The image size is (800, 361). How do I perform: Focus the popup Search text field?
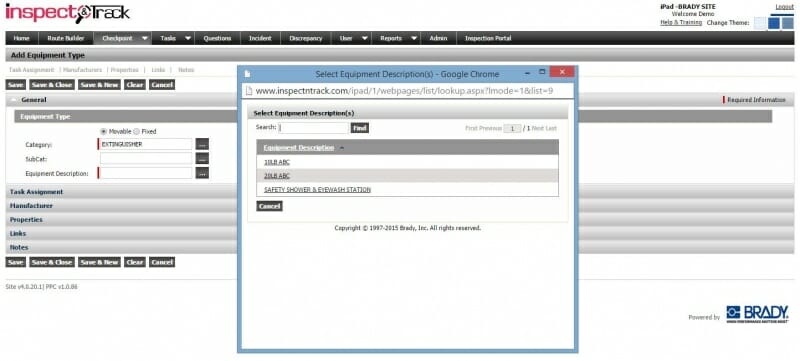[314, 128]
